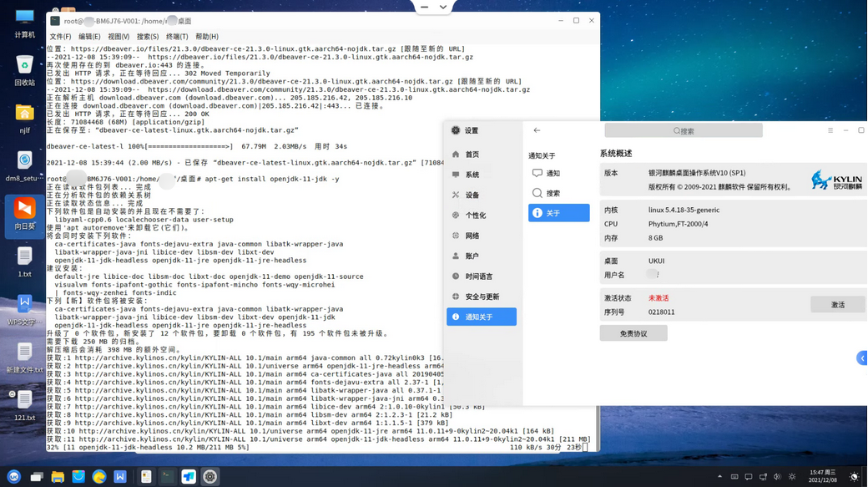Click serial number 0218011
Viewport: 868px width, 487px height.
coord(662,312)
